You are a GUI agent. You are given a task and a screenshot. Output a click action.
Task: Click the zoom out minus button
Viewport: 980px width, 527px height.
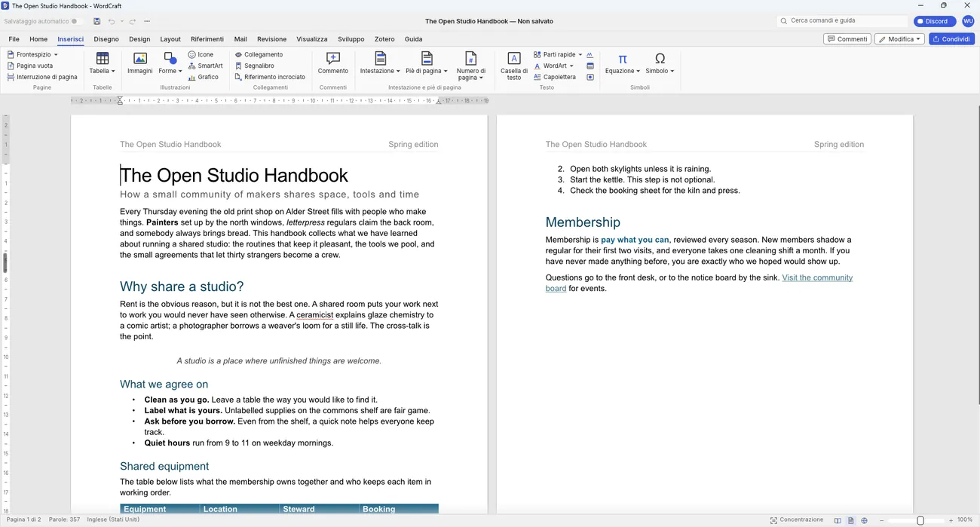tap(881, 520)
